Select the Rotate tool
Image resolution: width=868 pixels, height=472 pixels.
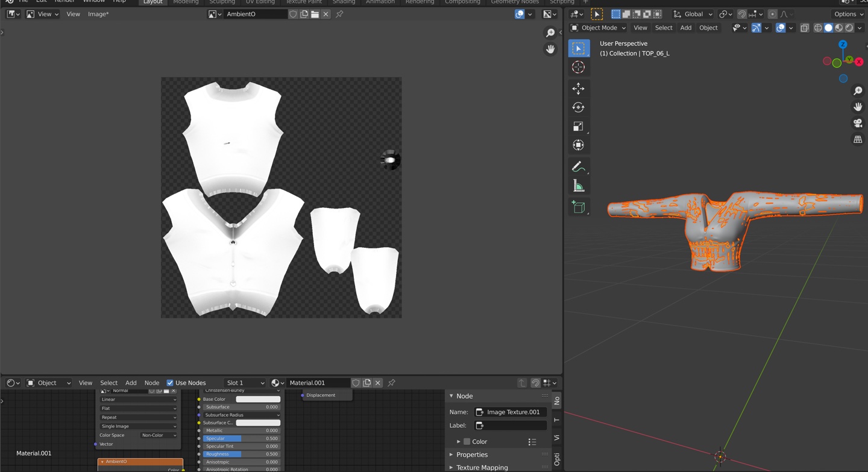[x=578, y=107]
